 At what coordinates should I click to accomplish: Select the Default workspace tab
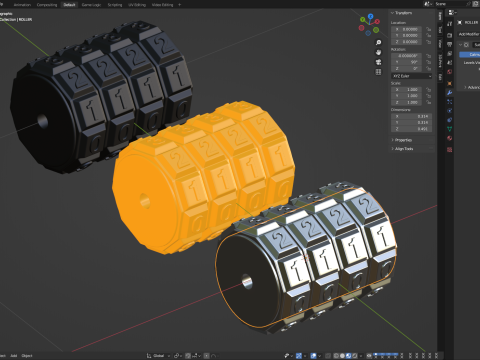[69, 5]
